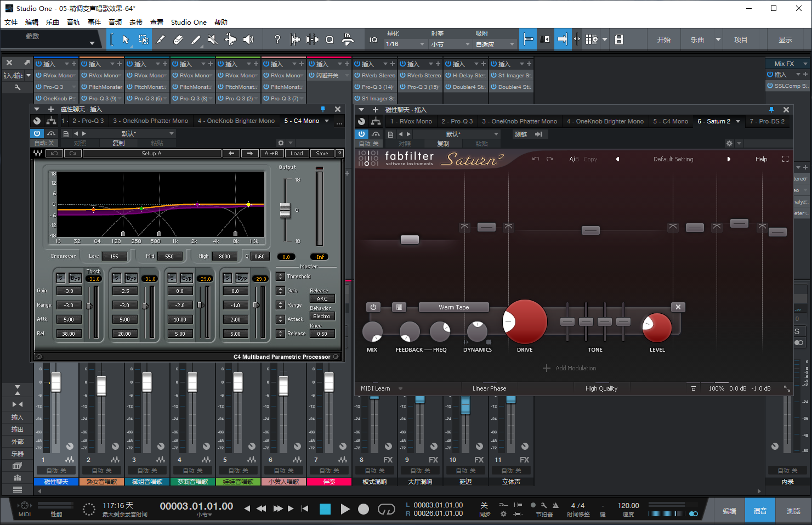Select the Mute tool
The width and height of the screenshot is (812, 525).
(213, 39)
